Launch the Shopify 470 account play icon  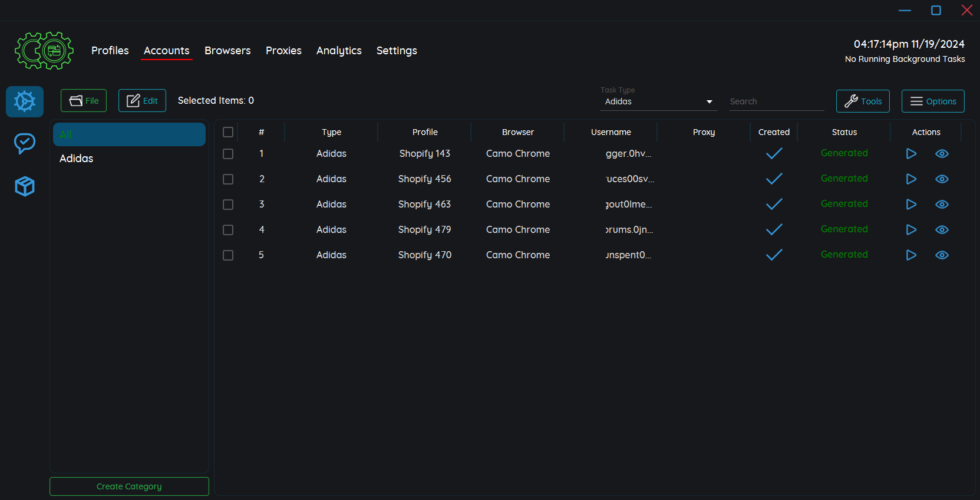coord(911,255)
